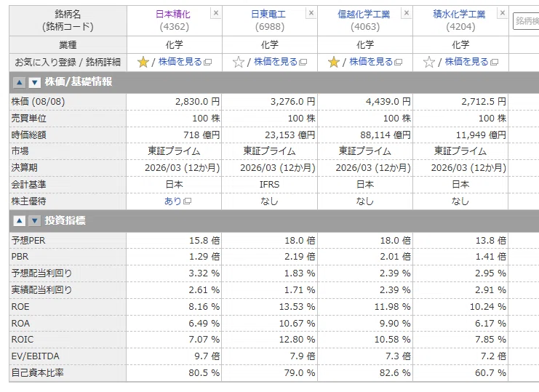Select ROIC value 12.80 %

click(297, 340)
